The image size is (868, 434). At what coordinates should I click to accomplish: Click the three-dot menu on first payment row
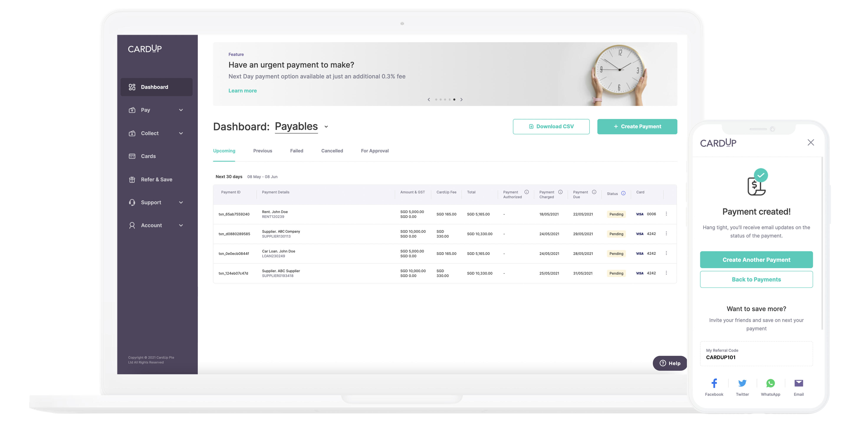coord(667,214)
